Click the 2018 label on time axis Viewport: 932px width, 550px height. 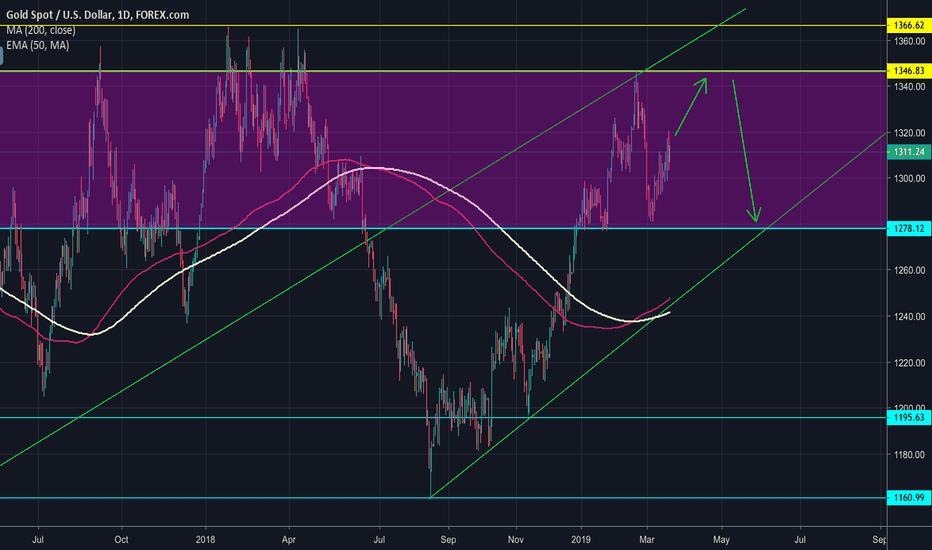point(205,540)
